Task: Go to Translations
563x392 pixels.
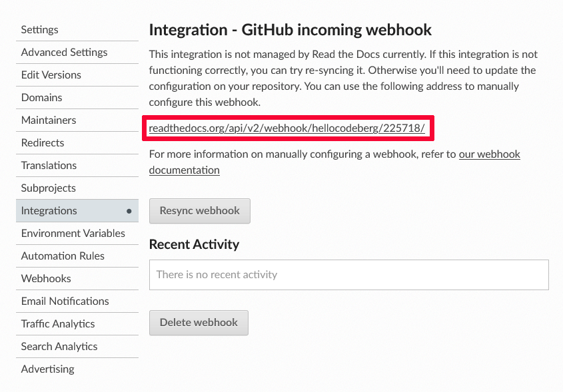Action: (48, 165)
